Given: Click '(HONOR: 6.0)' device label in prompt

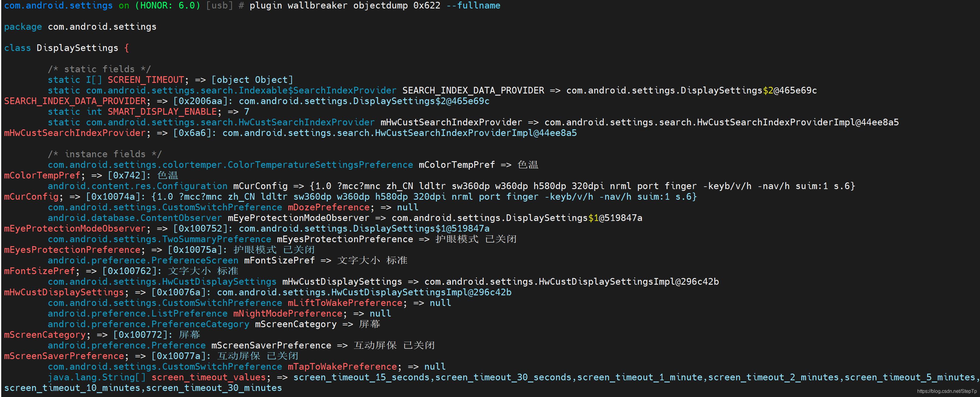Looking at the screenshot, I should tap(167, 5).
